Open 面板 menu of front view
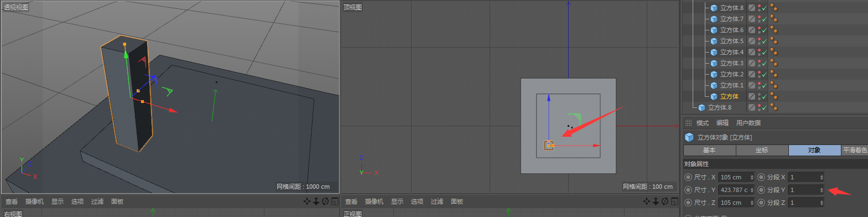The image size is (868, 217). click(x=457, y=201)
